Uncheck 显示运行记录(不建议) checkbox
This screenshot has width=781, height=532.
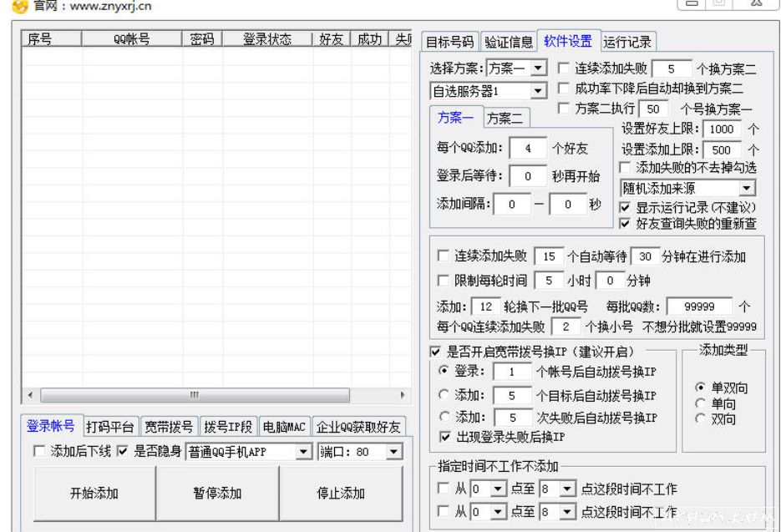pos(625,207)
